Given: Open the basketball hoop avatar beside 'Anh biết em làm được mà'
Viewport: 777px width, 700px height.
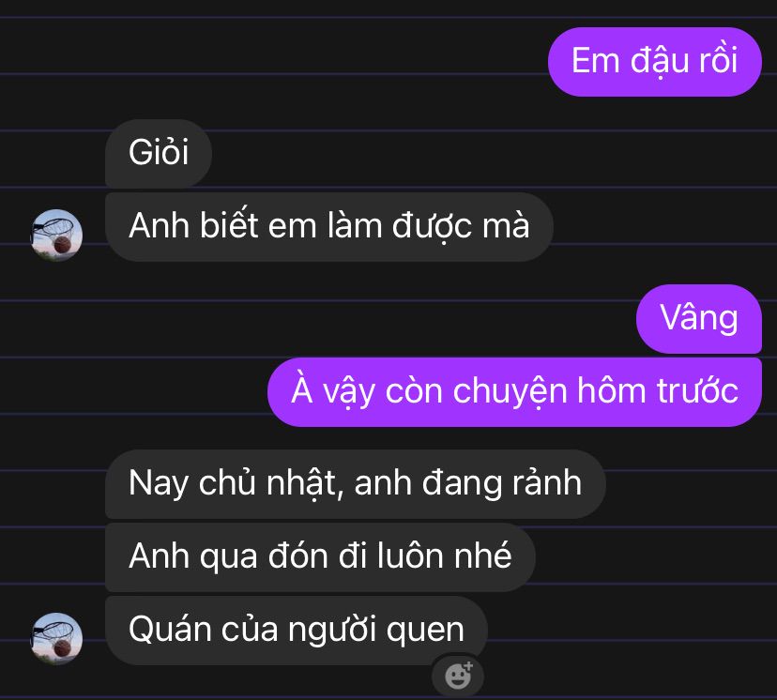Looking at the screenshot, I should point(57,235).
